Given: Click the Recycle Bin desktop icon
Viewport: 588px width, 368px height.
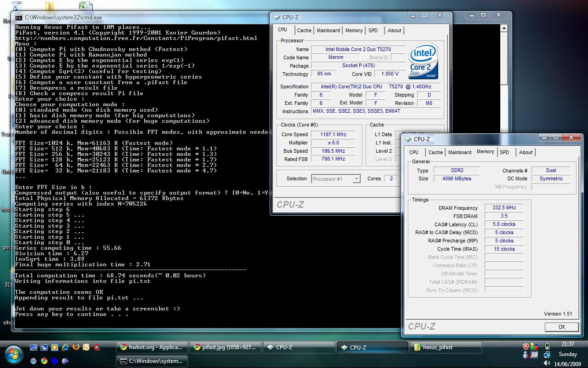Looking at the screenshot, I should (x=17, y=6).
